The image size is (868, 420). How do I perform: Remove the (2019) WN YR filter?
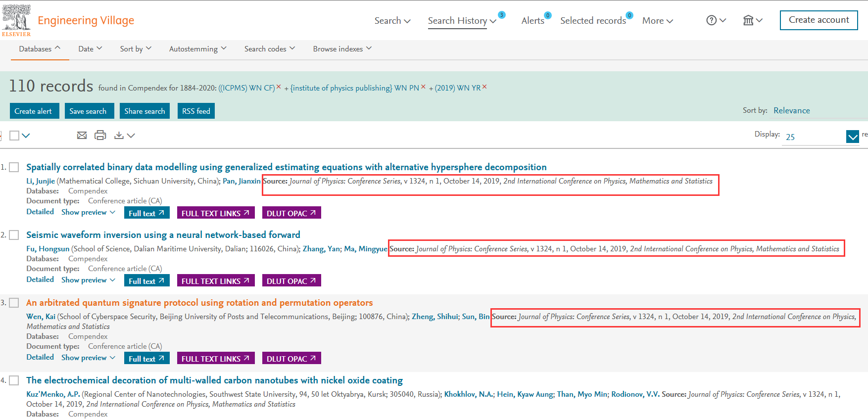click(x=484, y=87)
